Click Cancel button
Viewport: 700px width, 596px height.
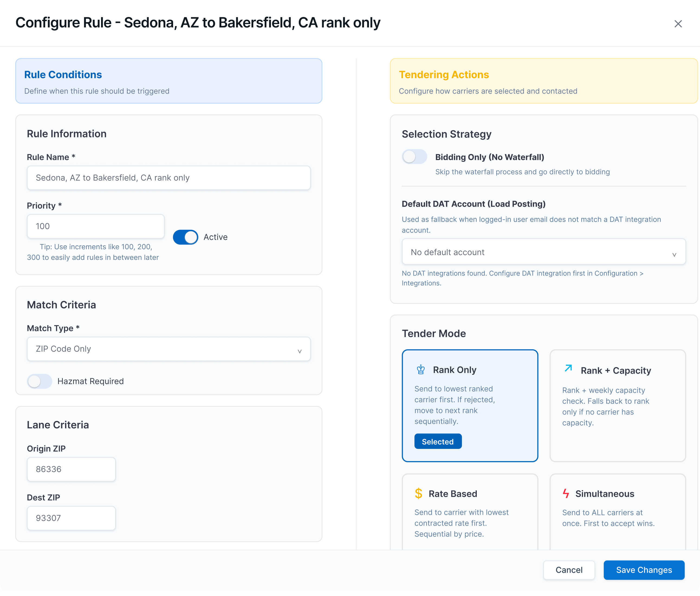[569, 570]
